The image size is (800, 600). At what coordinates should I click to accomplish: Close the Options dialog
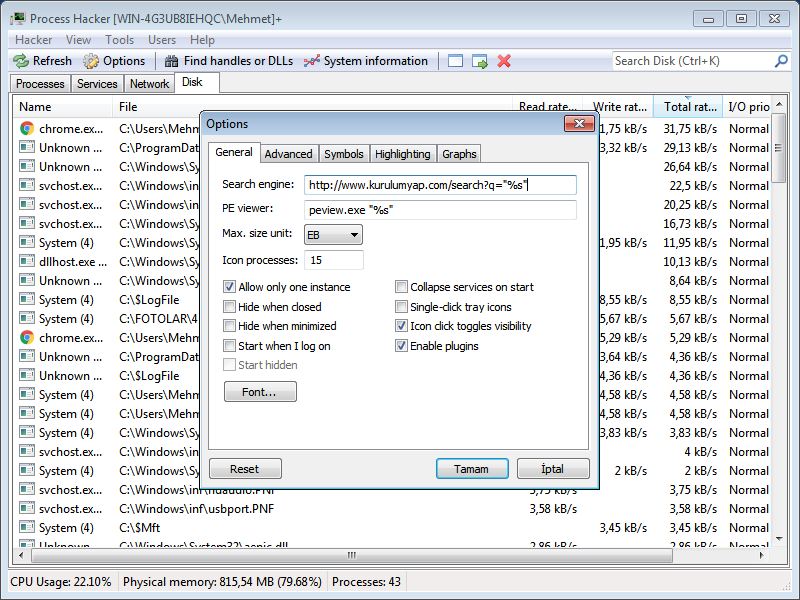coord(579,123)
